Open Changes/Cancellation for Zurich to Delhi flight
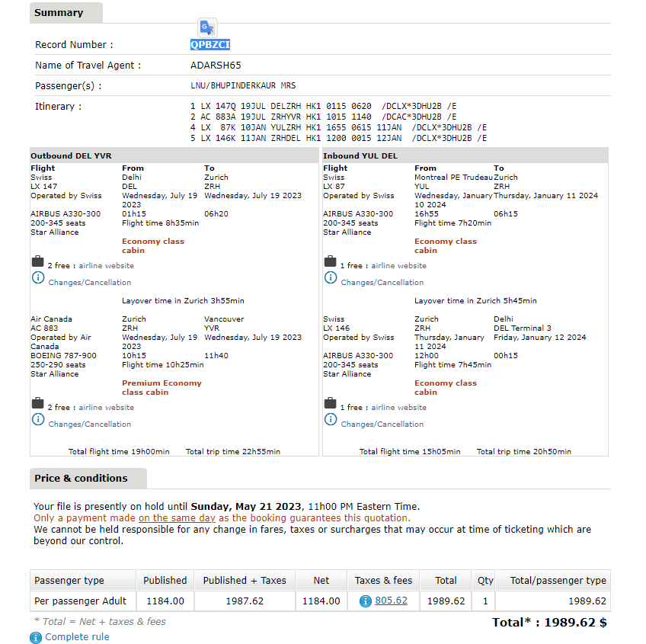This screenshot has width=646, height=644. [x=382, y=425]
